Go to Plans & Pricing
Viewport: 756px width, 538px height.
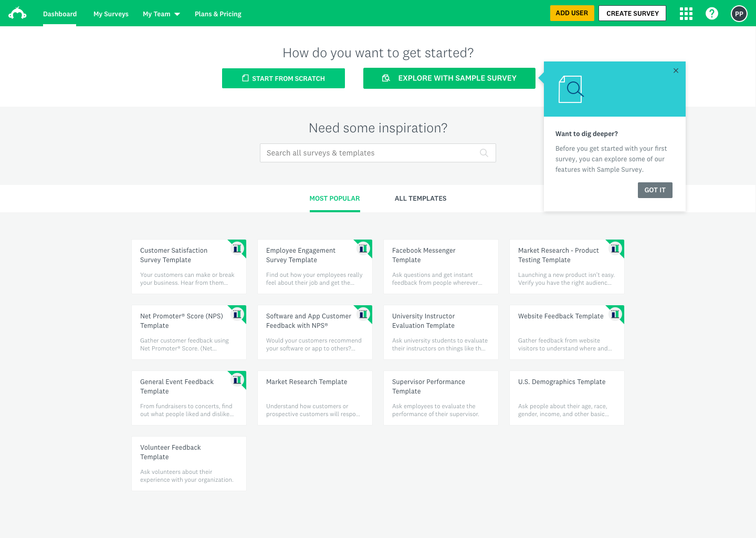pyautogui.click(x=218, y=14)
